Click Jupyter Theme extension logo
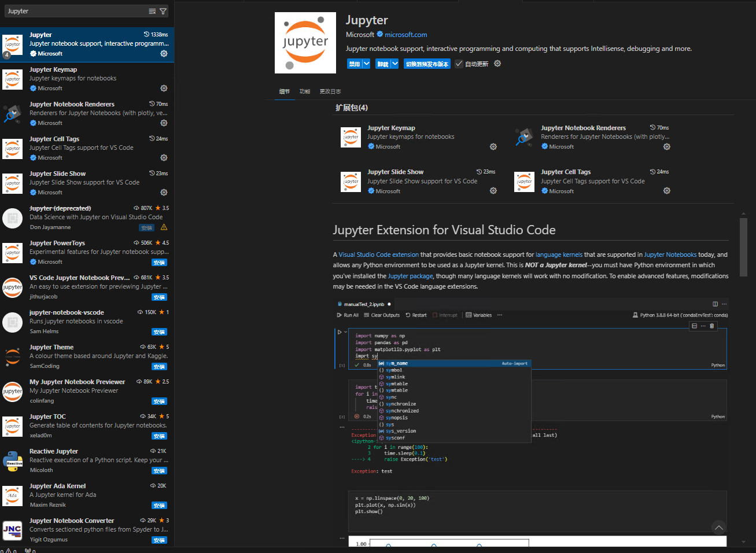The width and height of the screenshot is (756, 553). (x=13, y=357)
